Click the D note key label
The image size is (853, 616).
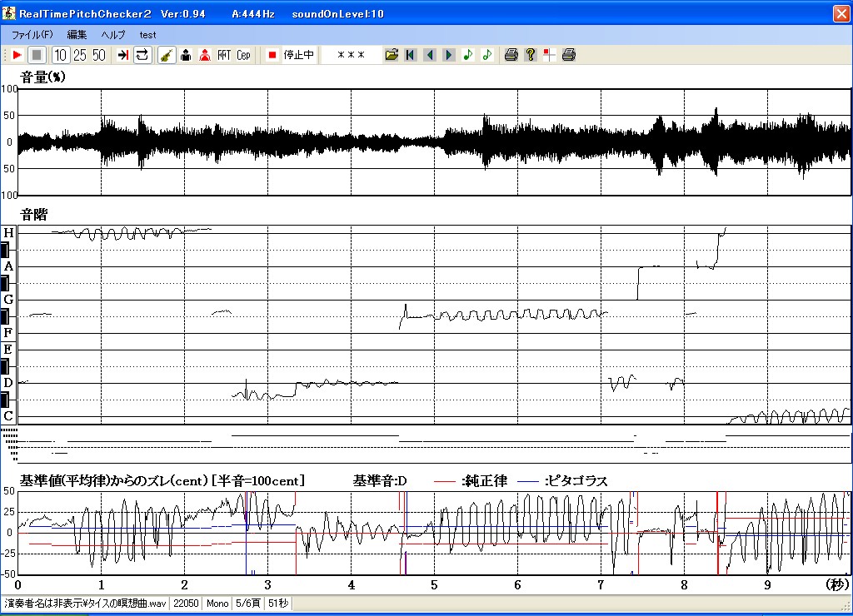point(8,383)
